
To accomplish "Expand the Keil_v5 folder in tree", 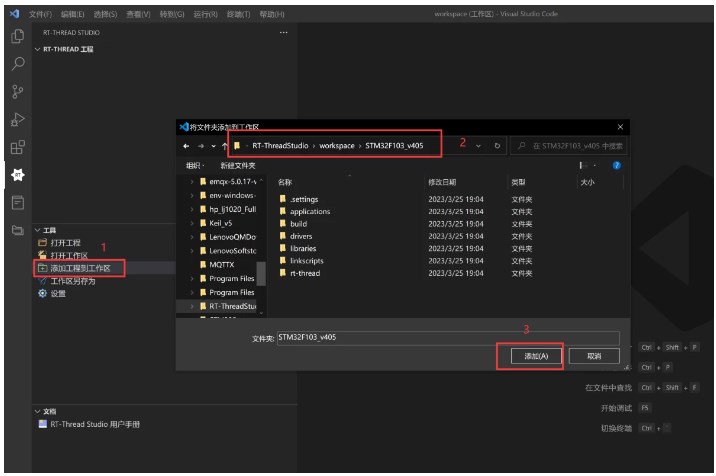I will click(x=191, y=223).
